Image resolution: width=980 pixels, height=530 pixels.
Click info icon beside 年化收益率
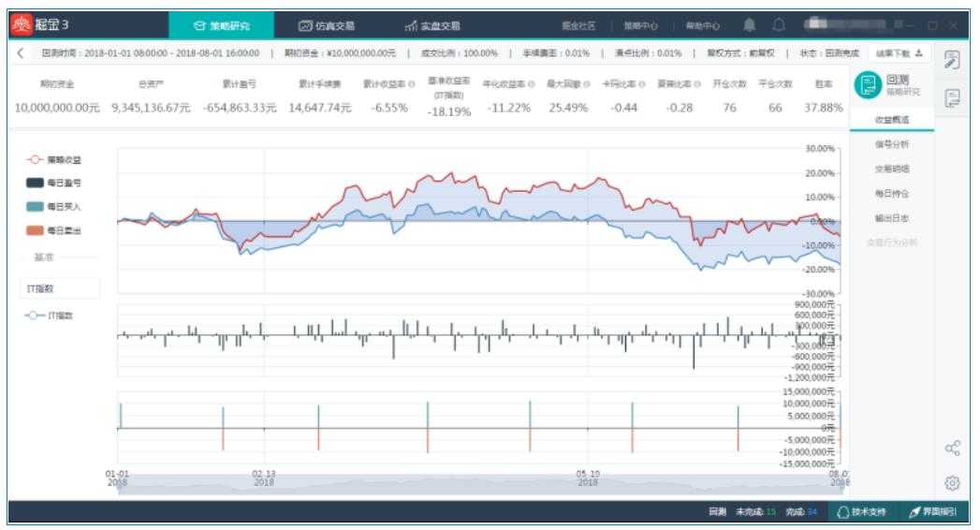(532, 84)
